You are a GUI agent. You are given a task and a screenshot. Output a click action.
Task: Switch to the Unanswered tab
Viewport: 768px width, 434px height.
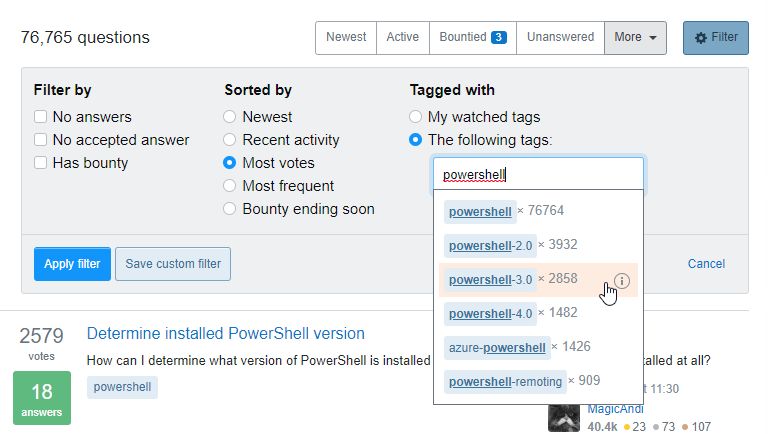560,38
